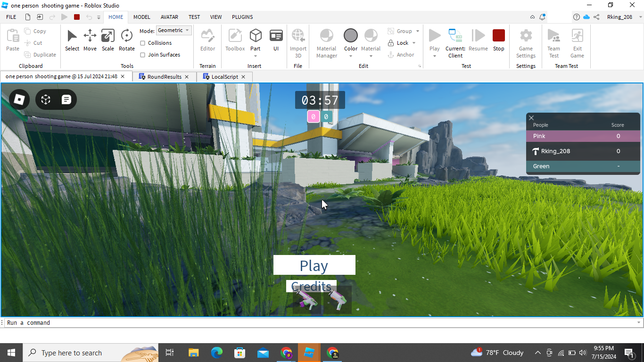Screen dimensions: 644x362
Task: Click the blue cloud icon
Action: (x=586, y=17)
